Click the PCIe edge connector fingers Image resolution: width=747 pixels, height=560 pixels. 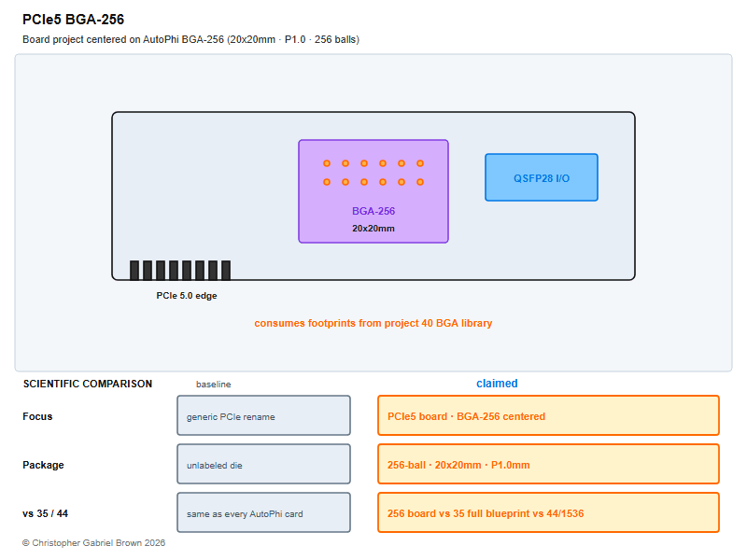180,270
